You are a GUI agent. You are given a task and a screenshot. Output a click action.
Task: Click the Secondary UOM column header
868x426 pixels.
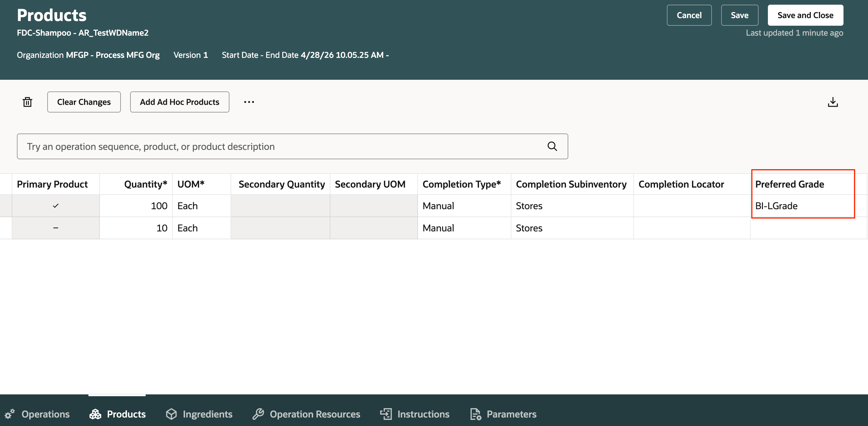[374, 184]
